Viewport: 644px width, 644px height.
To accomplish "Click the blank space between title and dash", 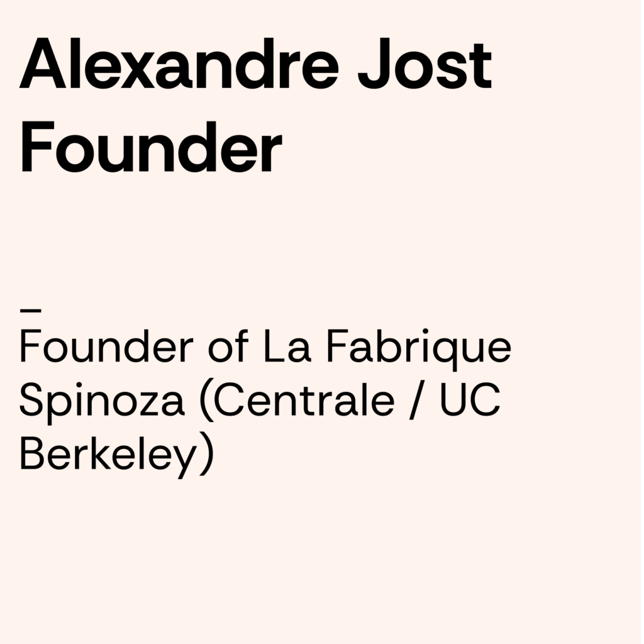I will click(252, 239).
